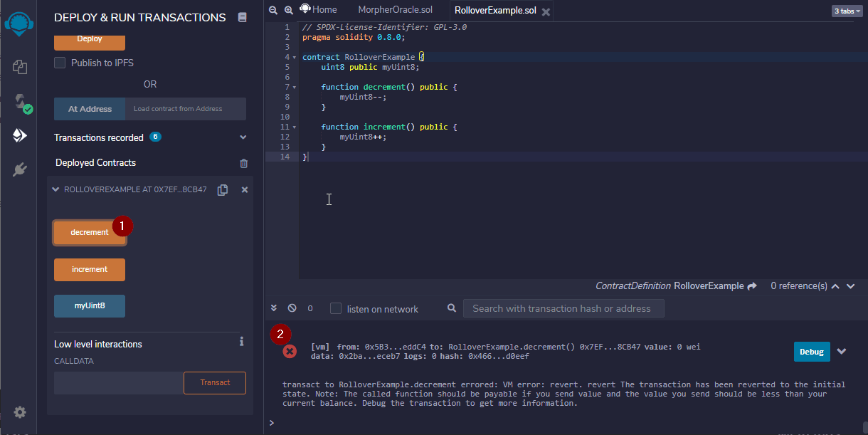Call the increment function button

(x=90, y=270)
